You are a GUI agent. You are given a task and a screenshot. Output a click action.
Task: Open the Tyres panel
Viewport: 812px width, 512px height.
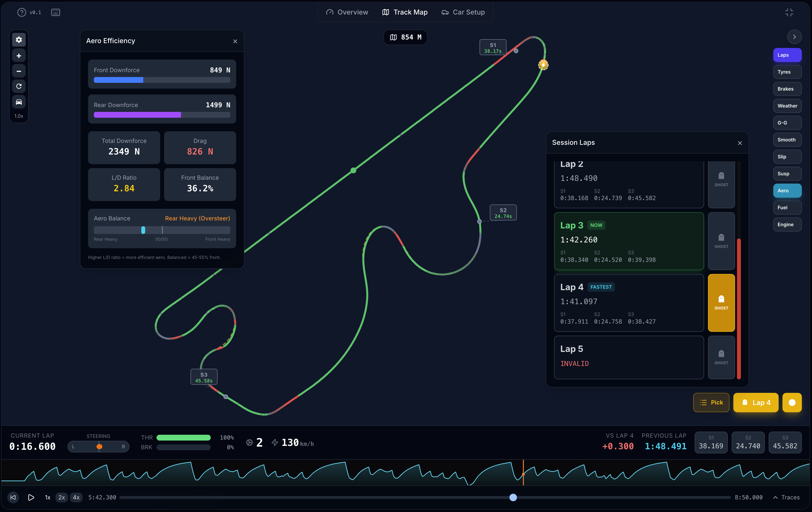(787, 72)
